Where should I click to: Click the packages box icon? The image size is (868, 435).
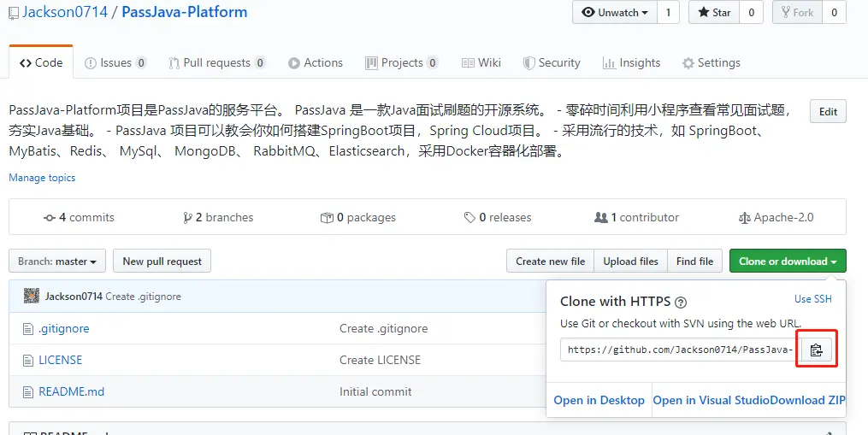click(327, 218)
